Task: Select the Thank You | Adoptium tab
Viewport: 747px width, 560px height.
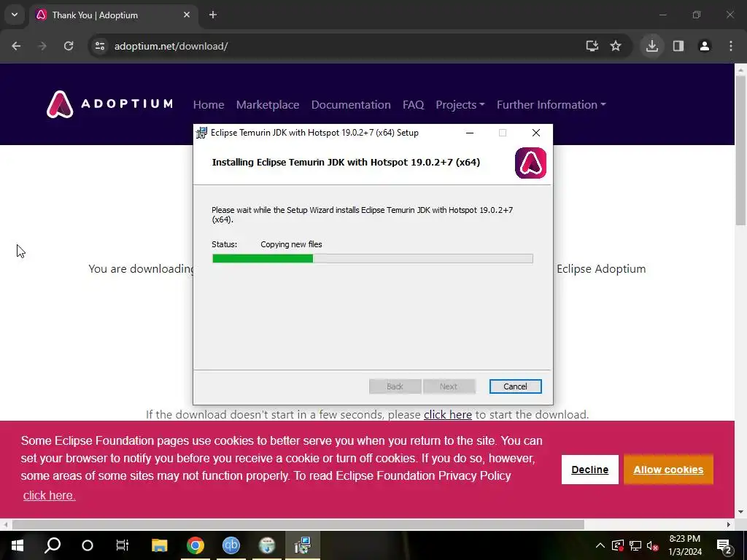Action: (x=115, y=15)
